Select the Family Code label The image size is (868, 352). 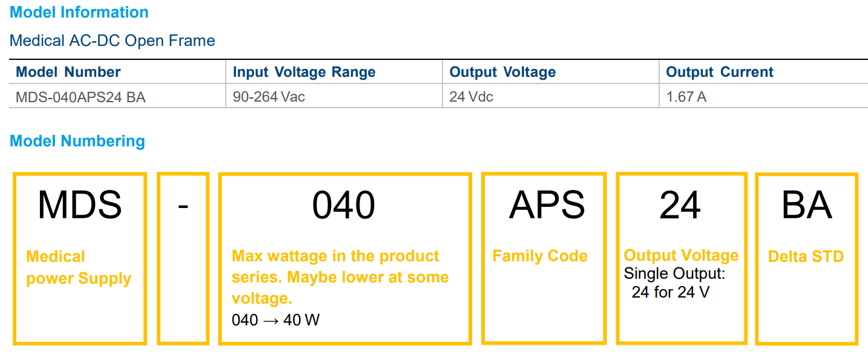pos(540,256)
